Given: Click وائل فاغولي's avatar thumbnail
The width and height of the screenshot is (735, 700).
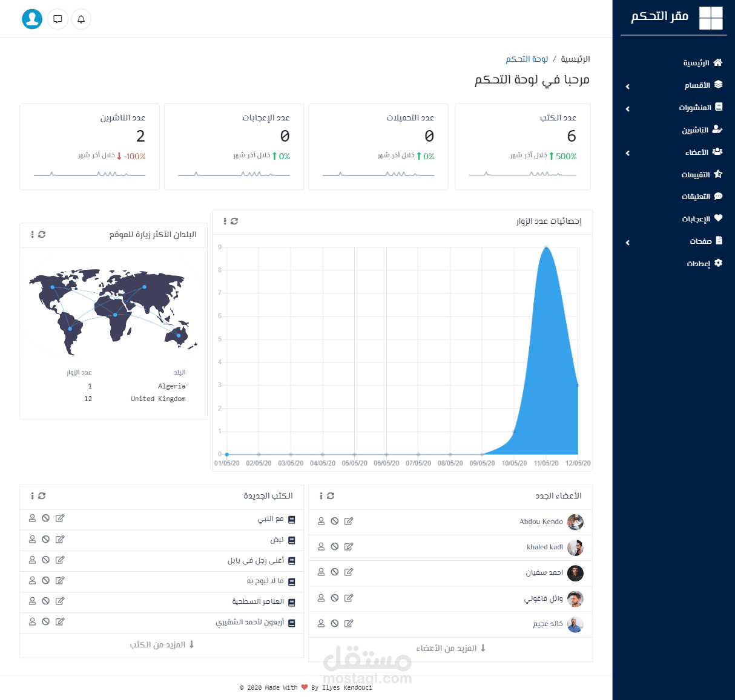Looking at the screenshot, I should click(575, 599).
